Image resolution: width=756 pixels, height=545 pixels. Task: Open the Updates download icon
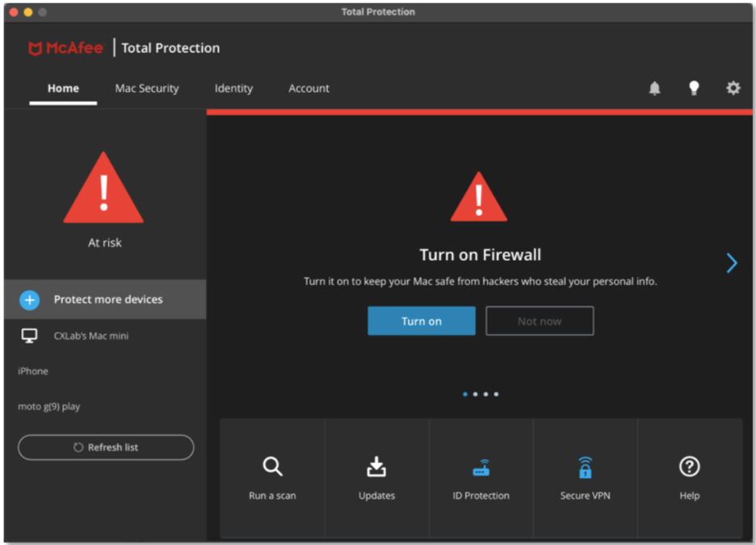point(376,467)
